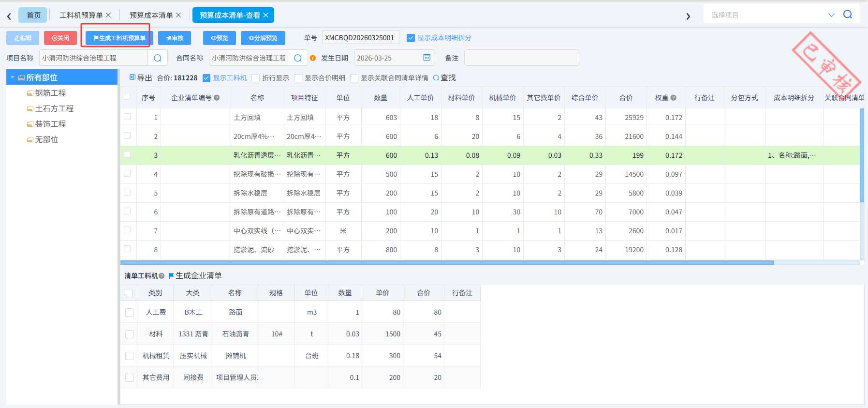Click the 导出 export icon
The image size is (868, 408).
pos(132,77)
